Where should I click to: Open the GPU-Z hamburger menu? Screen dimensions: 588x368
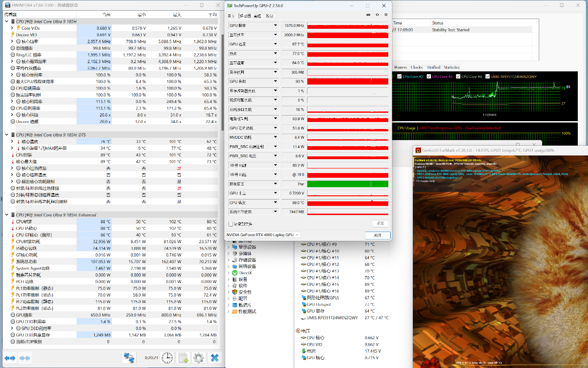tap(385, 15)
